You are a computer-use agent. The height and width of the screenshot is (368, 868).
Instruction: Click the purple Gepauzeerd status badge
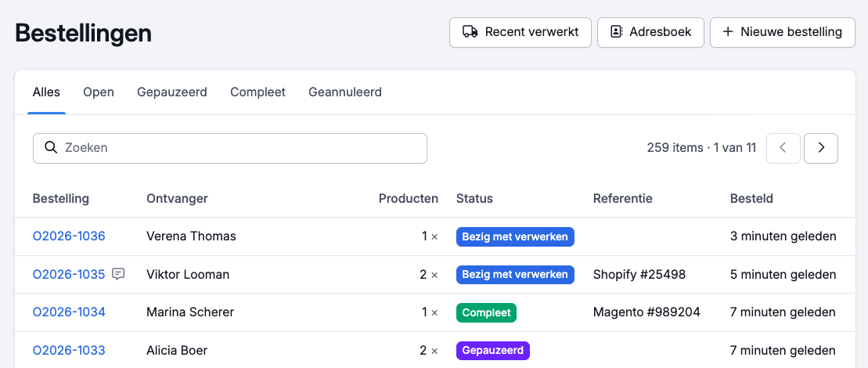click(492, 351)
